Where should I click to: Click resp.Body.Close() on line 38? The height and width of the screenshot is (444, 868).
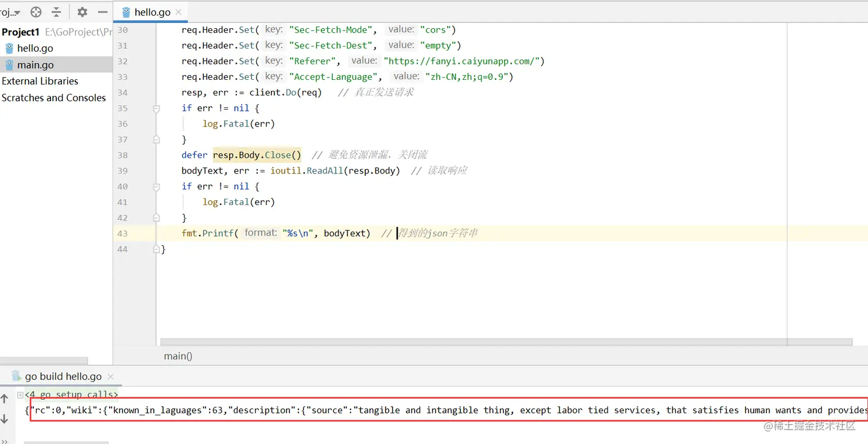257,155
